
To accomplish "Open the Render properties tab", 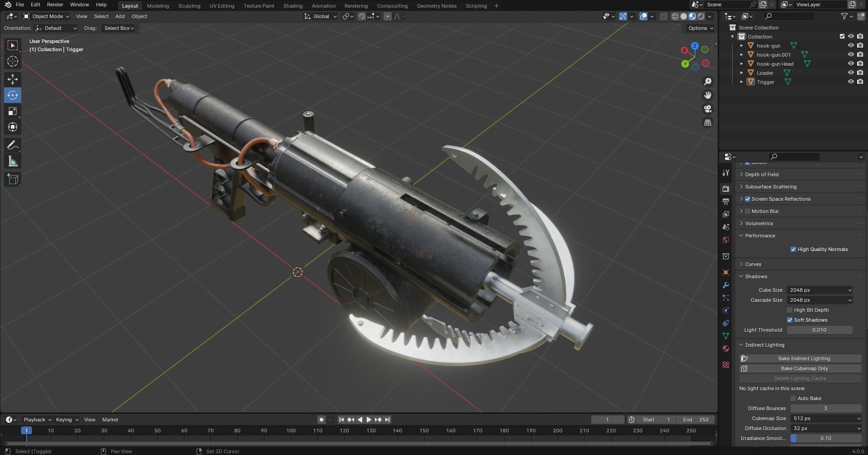I will pyautogui.click(x=726, y=189).
